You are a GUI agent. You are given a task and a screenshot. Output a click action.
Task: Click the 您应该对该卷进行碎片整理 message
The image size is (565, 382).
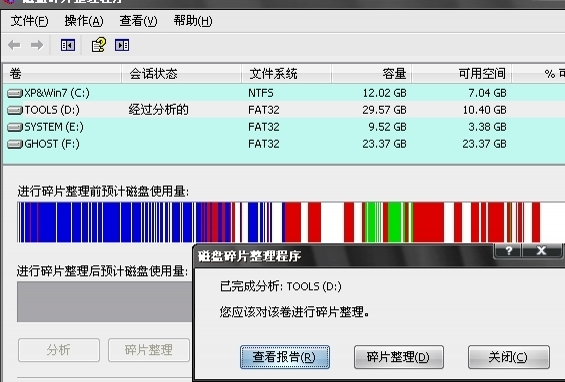pos(294,312)
